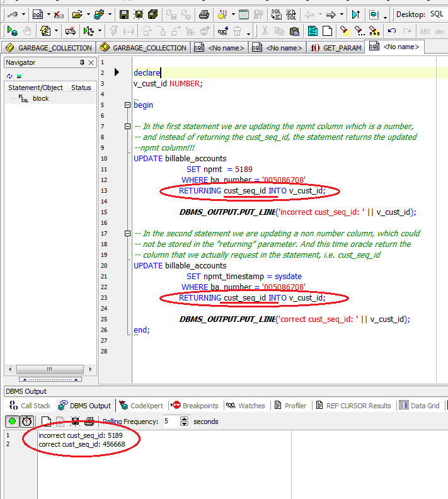Toggle DBMS Output on with green button
This screenshot has width=448, height=499.
coord(13,422)
